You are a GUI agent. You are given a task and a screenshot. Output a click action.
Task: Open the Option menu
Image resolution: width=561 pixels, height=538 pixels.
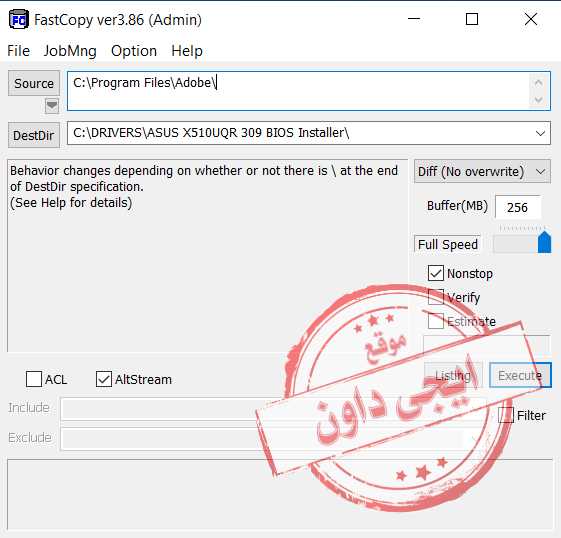pyautogui.click(x=134, y=51)
